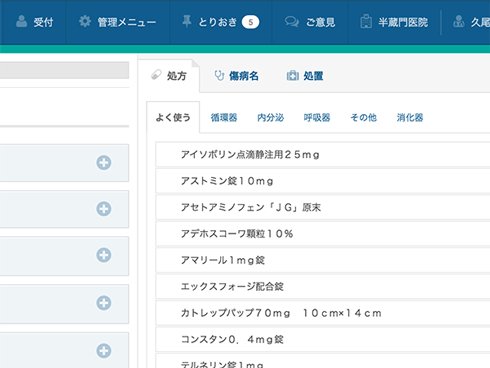This screenshot has height=368, width=490.
Task: Click the speech bubble ご意見 icon
Action: [292, 22]
